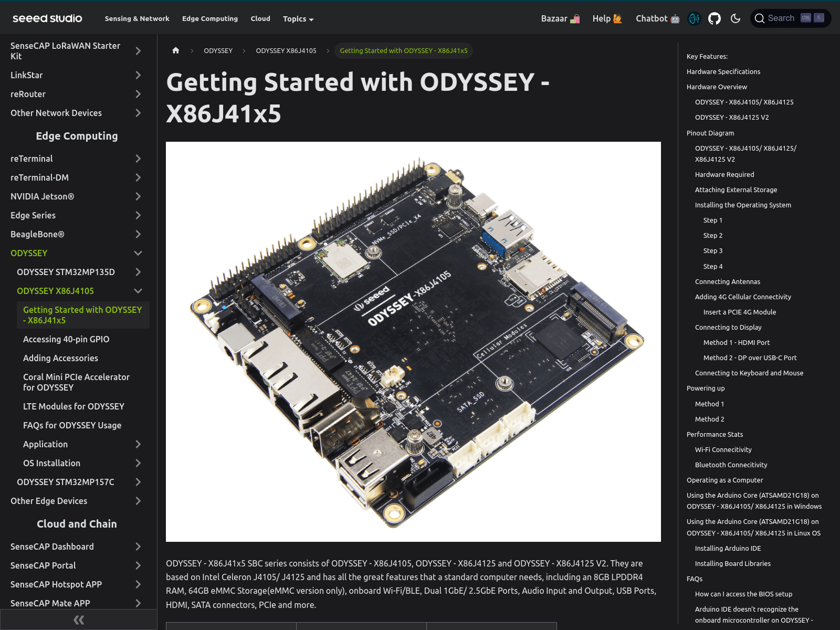Jump to Powering up section

706,388
